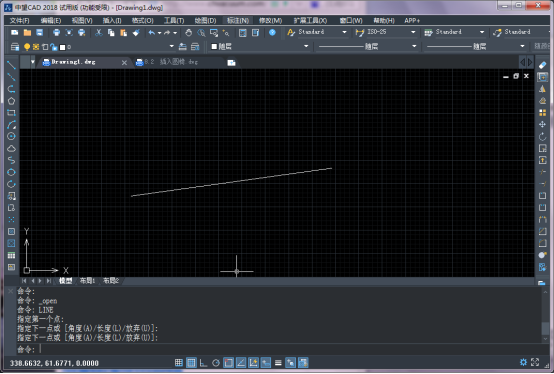Close the Drawing1.dwg tab

[124, 63]
